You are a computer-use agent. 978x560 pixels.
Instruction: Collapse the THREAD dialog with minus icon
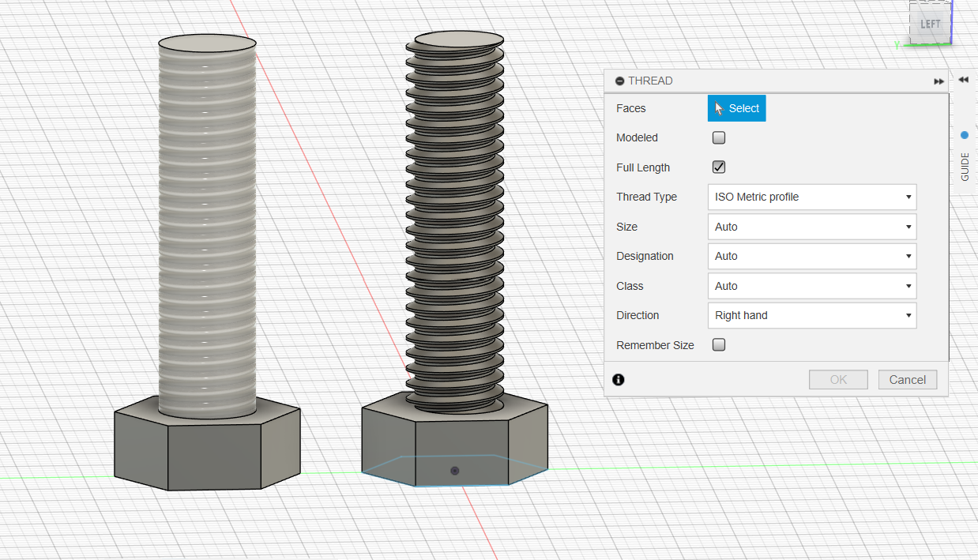tap(620, 81)
